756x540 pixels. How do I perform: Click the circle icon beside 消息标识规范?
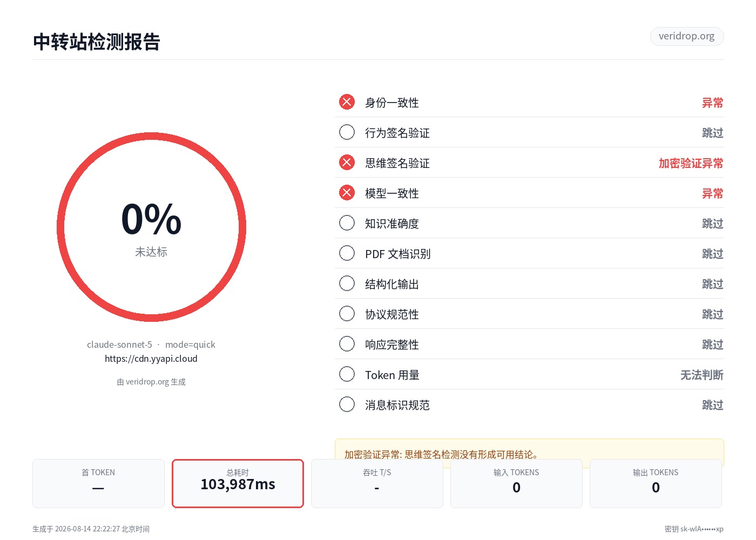point(347,404)
